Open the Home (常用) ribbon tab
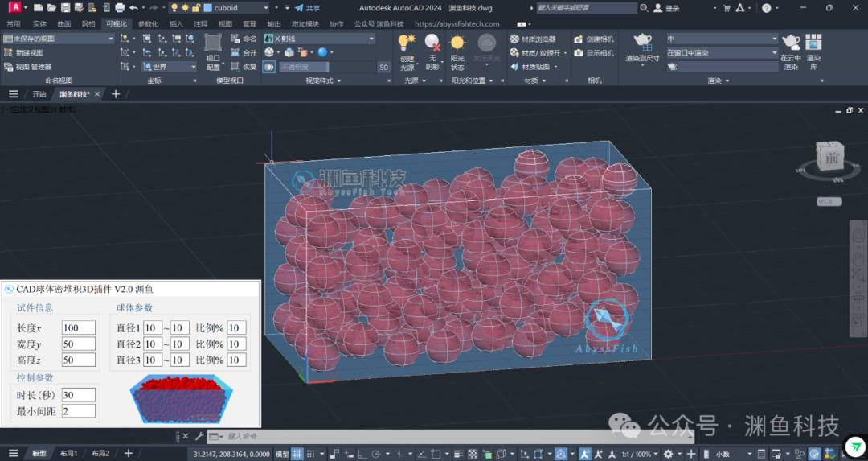868x461 pixels. pyautogui.click(x=14, y=24)
